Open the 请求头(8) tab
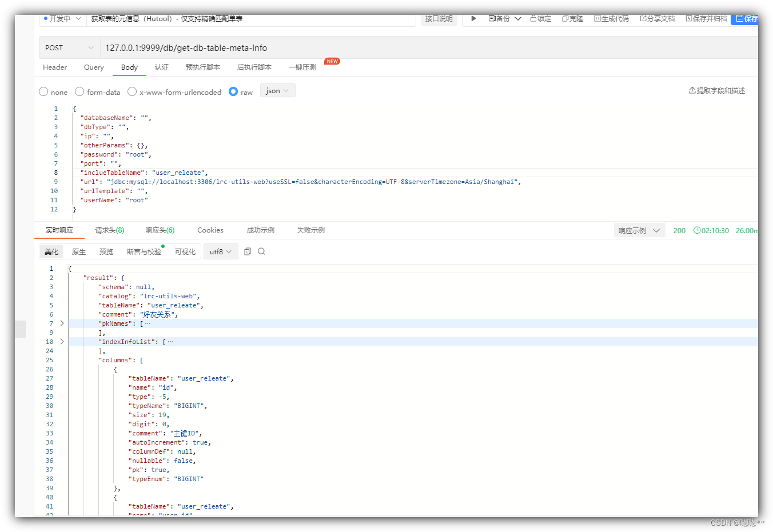 point(110,230)
